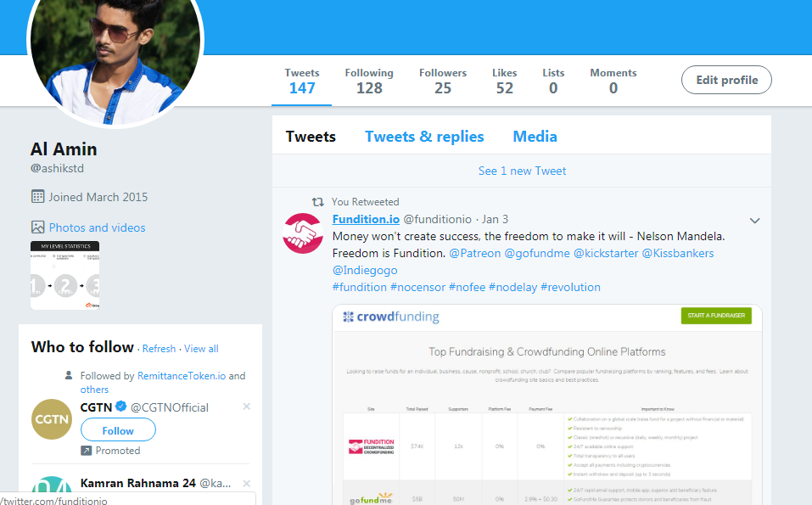Click the photo icon beside Photos and videos
Viewport: 812px width, 505px height.
click(38, 227)
